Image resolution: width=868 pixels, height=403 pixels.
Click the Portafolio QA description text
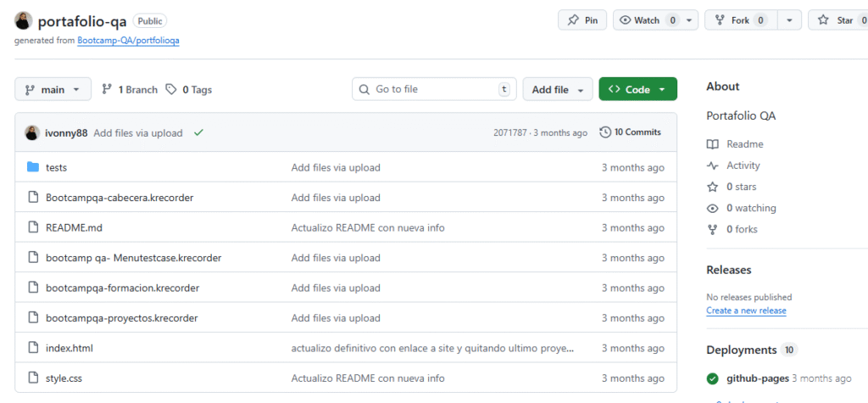coord(741,116)
